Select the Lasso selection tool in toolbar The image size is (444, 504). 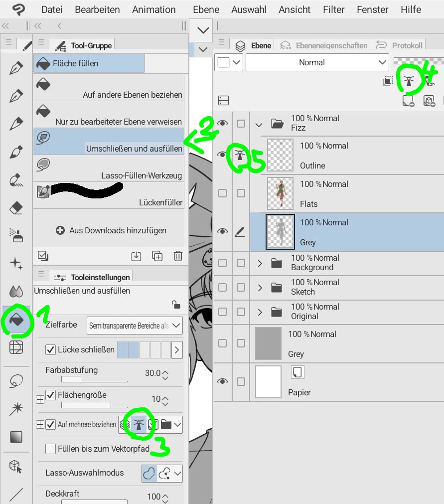[16, 381]
